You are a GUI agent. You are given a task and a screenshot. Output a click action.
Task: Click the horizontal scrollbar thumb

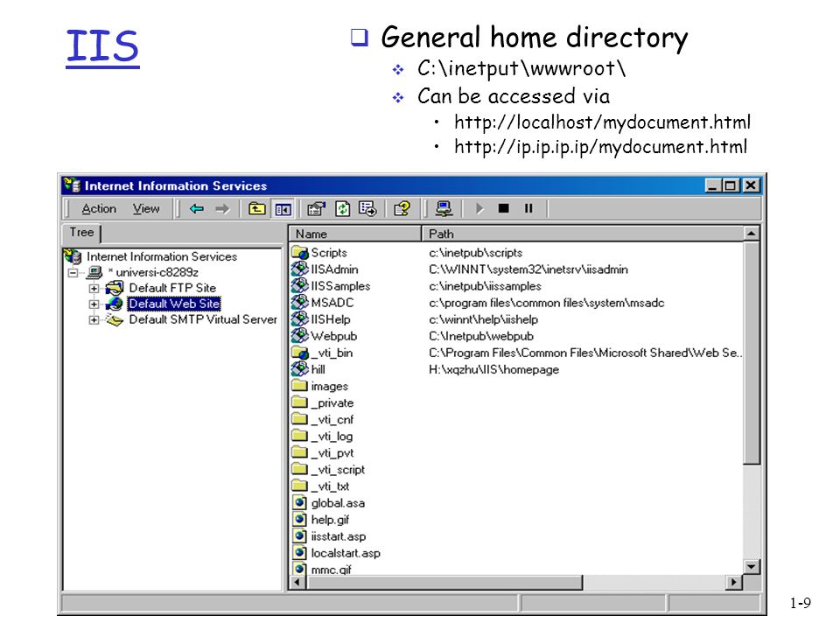tap(444, 583)
